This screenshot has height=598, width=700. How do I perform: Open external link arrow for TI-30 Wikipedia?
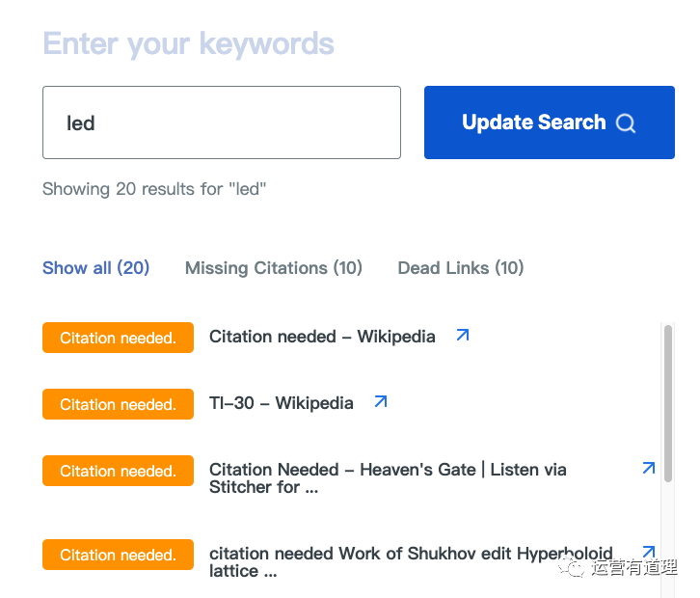coord(381,401)
